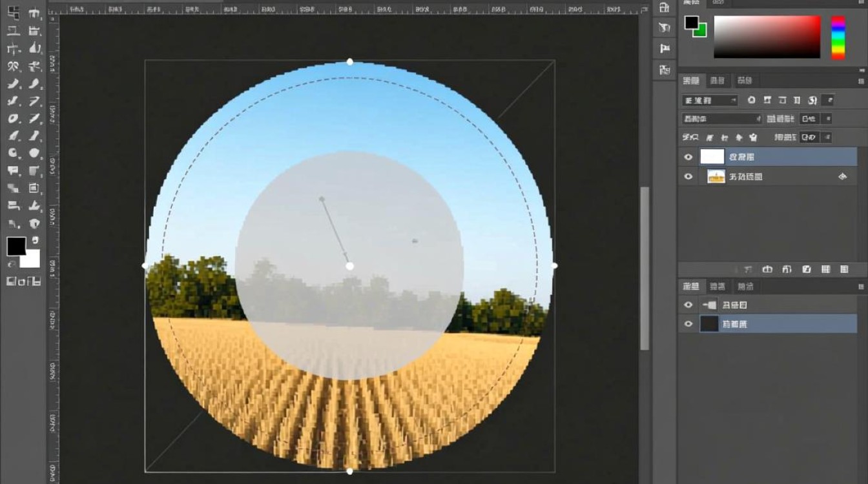Switch to the third tab in the lower panel
The height and width of the screenshot is (484, 868).
[745, 286]
